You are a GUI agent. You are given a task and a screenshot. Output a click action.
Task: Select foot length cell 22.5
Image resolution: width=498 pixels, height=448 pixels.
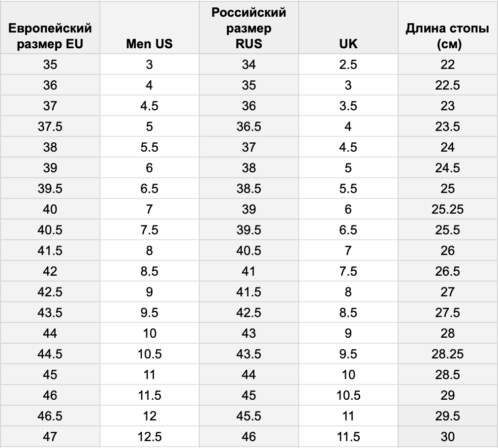tap(448, 85)
